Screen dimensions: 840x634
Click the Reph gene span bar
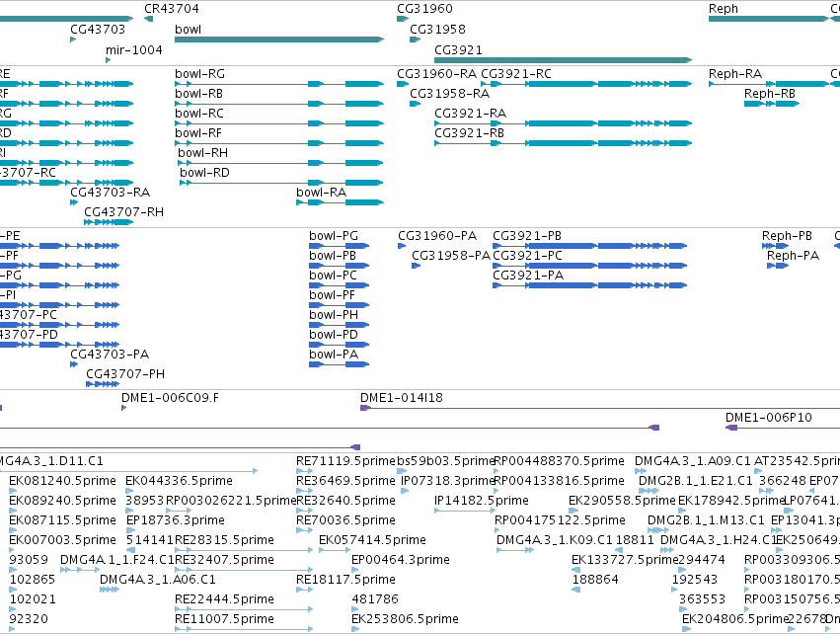point(769,19)
